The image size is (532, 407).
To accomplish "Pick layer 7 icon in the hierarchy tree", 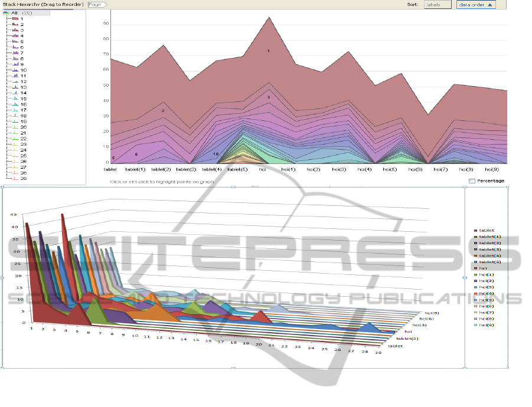I will (x=15, y=53).
